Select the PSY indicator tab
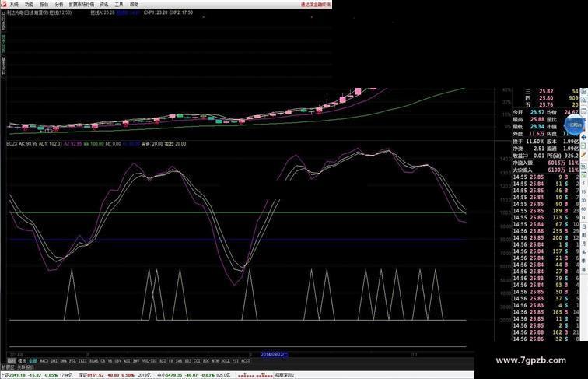 [x=236, y=361]
